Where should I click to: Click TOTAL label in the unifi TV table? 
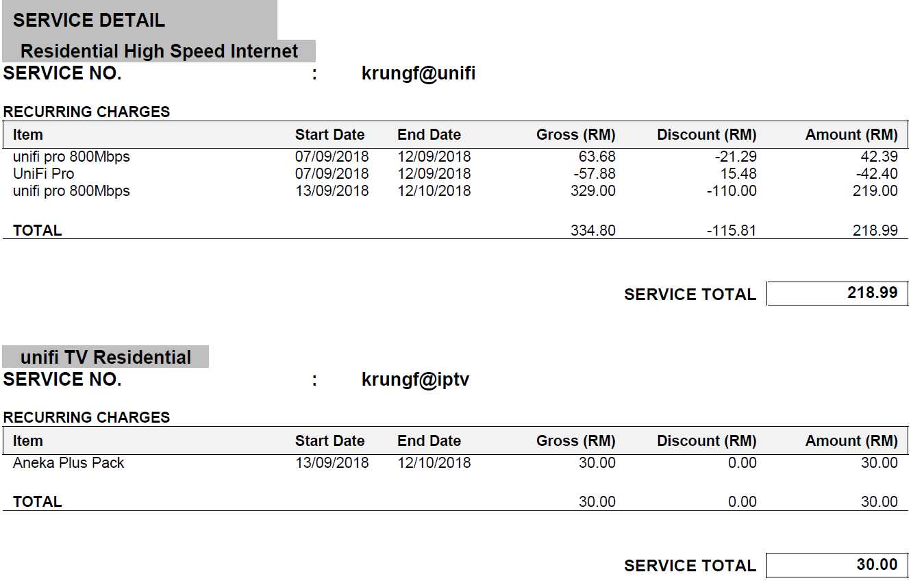38,502
